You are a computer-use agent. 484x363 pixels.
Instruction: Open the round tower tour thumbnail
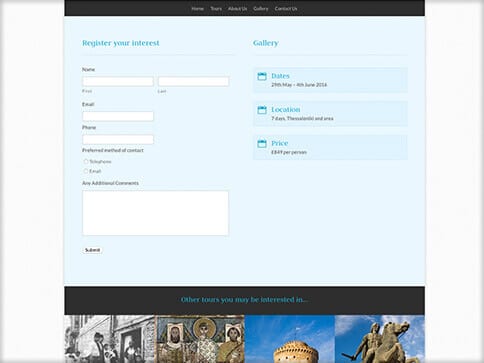290,339
